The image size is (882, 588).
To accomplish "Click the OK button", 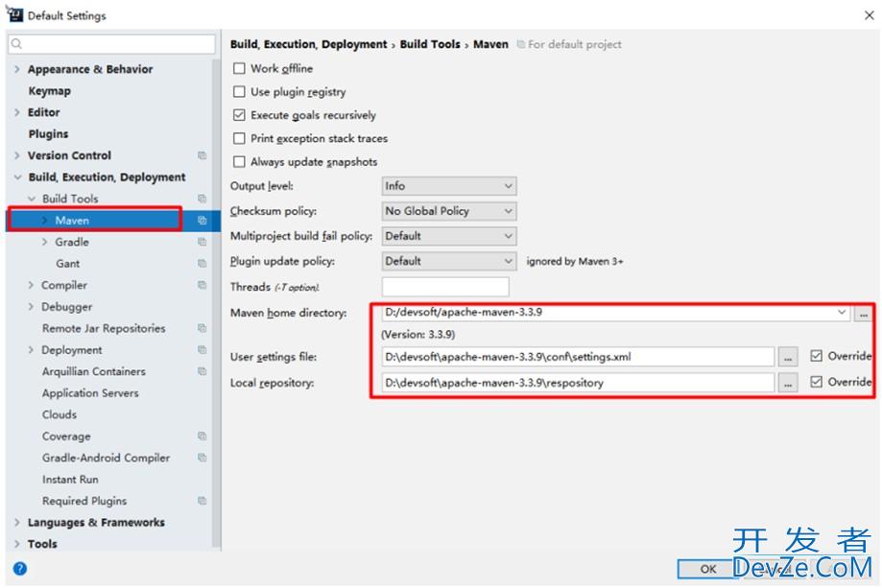I will 708,569.
